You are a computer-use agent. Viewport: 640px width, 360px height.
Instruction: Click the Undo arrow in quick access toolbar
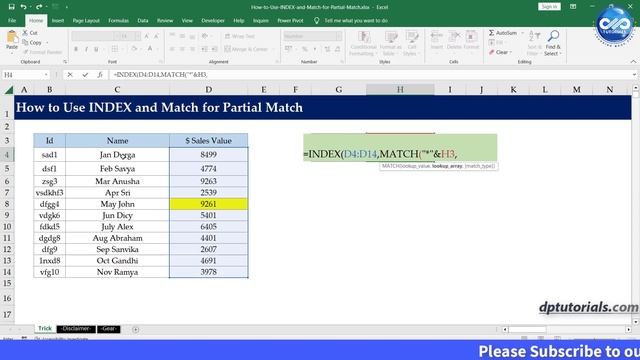pos(24,7)
